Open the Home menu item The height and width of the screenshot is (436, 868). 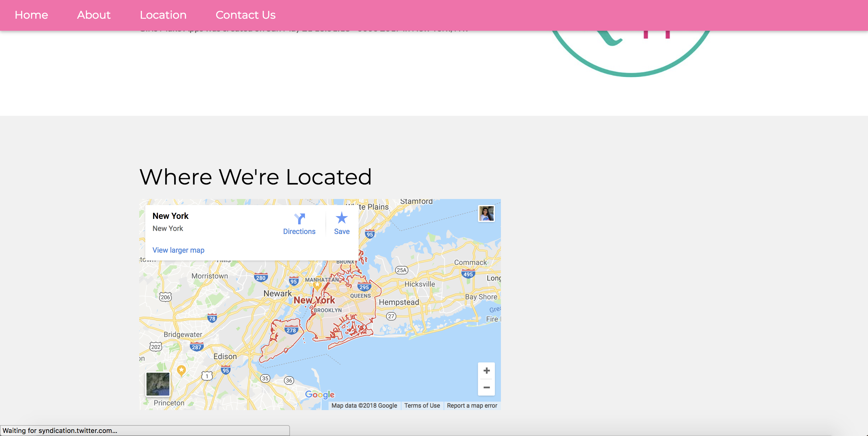(x=31, y=15)
